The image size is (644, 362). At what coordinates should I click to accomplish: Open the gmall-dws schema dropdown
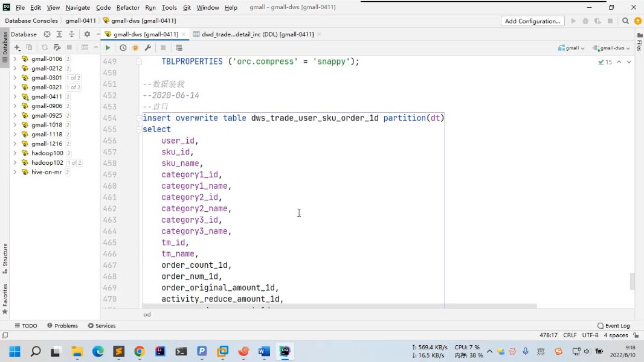[611, 48]
